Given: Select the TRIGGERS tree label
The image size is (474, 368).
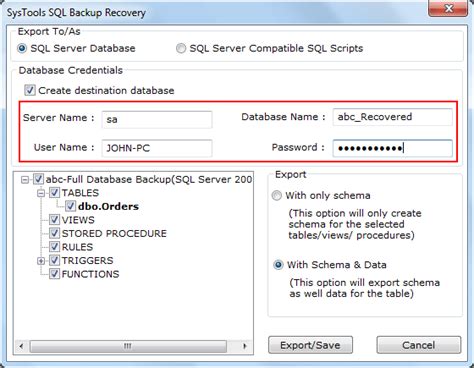Looking at the screenshot, I should click(x=87, y=261).
